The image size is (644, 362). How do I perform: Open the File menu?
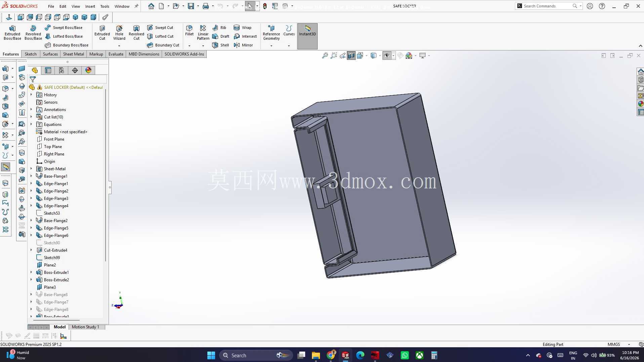pyautogui.click(x=51, y=6)
